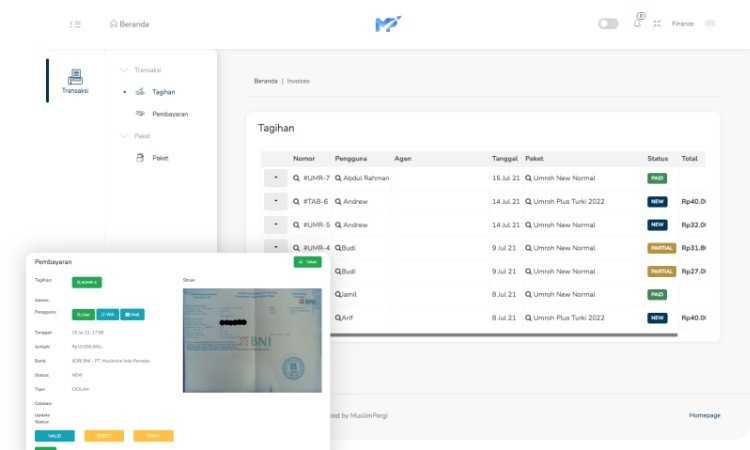Click the REJECT status button

tap(104, 436)
